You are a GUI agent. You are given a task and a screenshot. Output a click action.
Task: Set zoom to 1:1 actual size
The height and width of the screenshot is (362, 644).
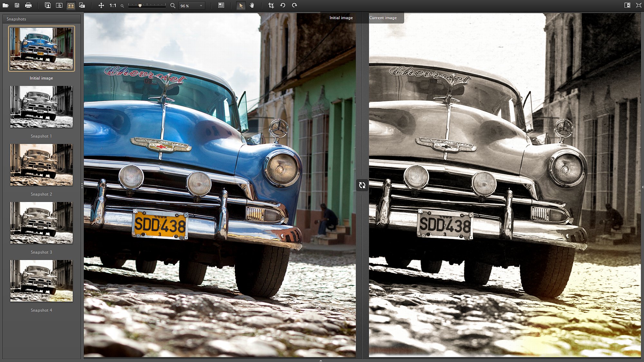coord(113,5)
